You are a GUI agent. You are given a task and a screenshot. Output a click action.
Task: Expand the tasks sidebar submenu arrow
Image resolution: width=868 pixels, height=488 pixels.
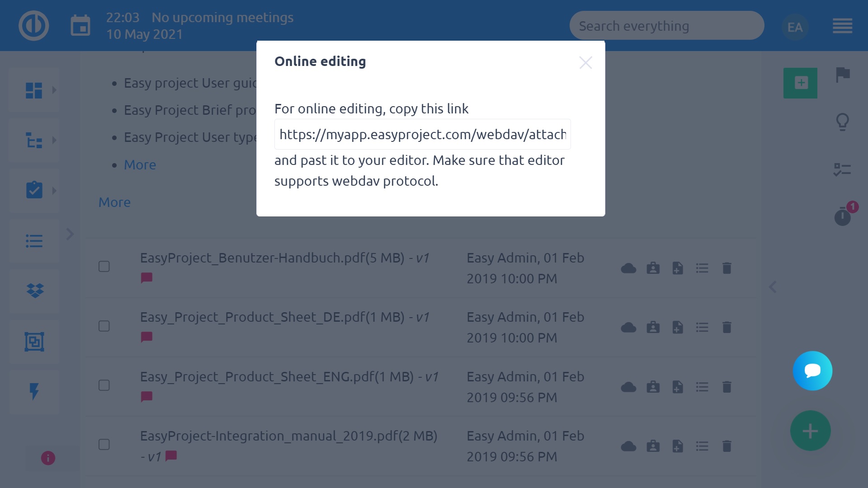pyautogui.click(x=54, y=191)
